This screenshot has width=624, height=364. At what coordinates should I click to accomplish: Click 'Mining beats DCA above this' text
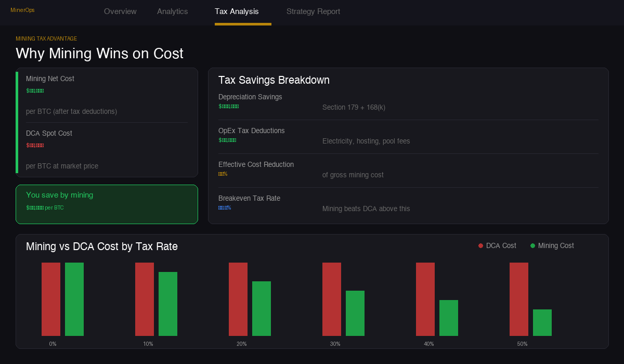366,209
